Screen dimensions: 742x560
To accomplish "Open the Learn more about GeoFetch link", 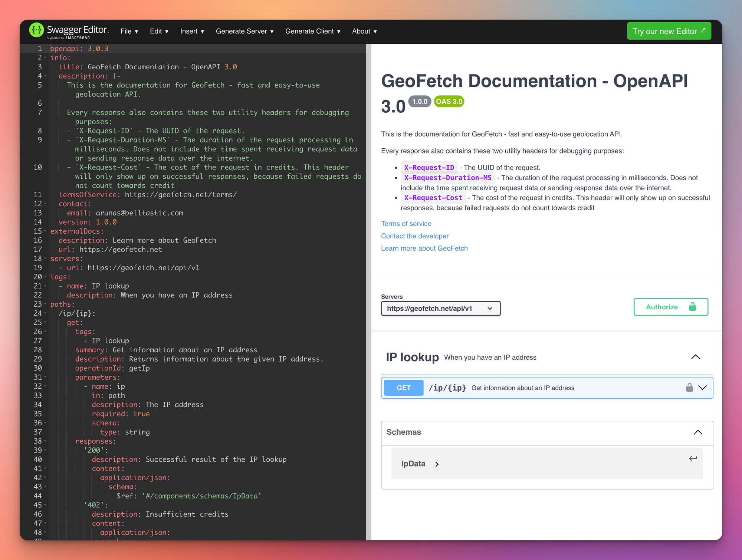I will click(424, 248).
